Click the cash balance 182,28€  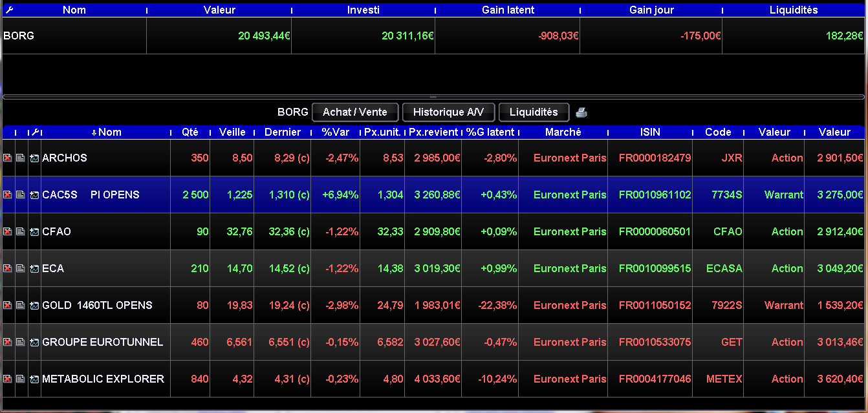pyautogui.click(x=845, y=36)
